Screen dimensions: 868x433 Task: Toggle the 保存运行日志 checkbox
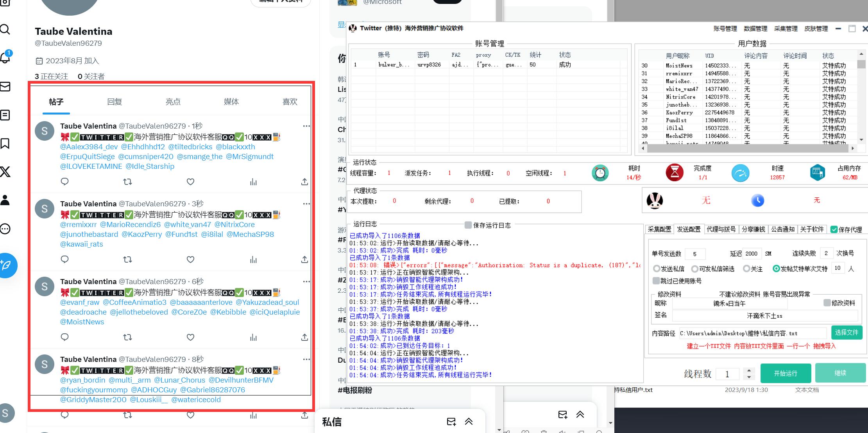[468, 225]
